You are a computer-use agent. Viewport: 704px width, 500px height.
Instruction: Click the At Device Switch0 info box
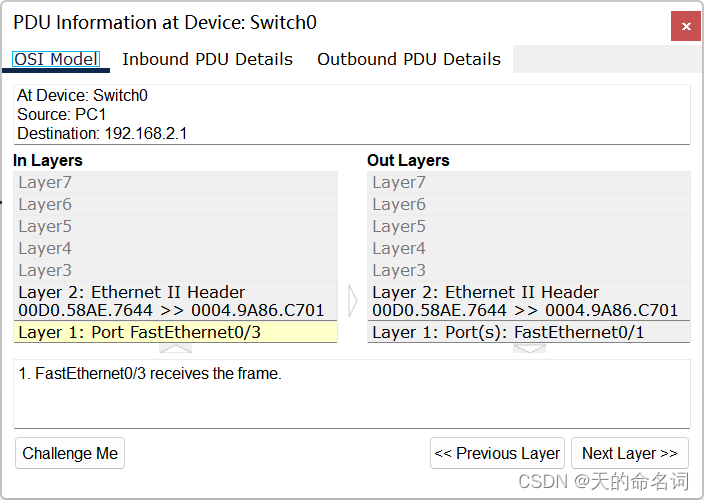[352, 114]
